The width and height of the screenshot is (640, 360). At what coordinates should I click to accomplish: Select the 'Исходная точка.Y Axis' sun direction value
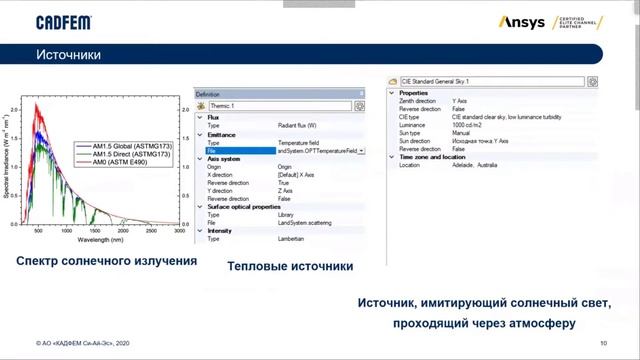point(480,141)
